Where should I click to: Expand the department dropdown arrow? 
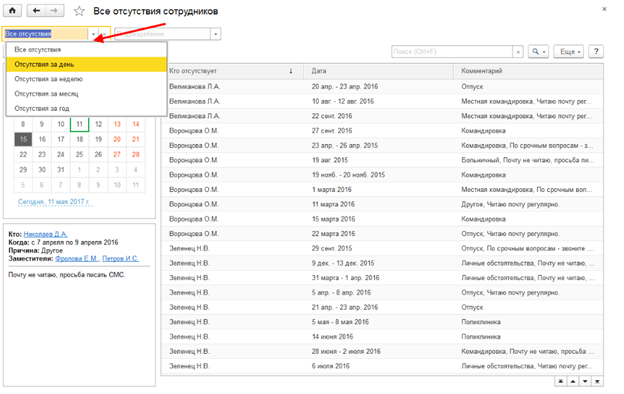[x=215, y=34]
